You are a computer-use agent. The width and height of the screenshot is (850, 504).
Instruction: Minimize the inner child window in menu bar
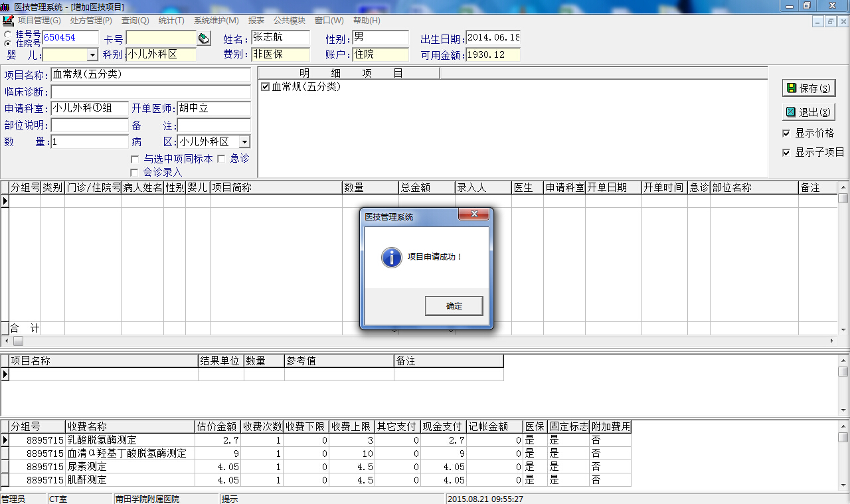[x=819, y=21]
